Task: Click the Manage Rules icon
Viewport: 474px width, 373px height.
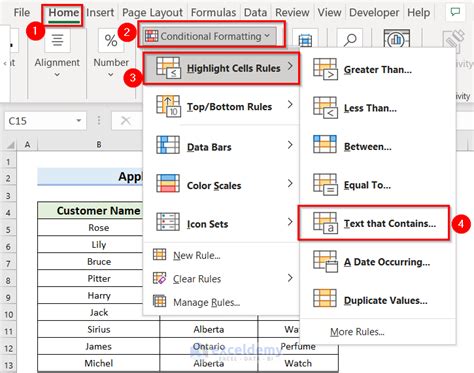Action: [x=159, y=301]
